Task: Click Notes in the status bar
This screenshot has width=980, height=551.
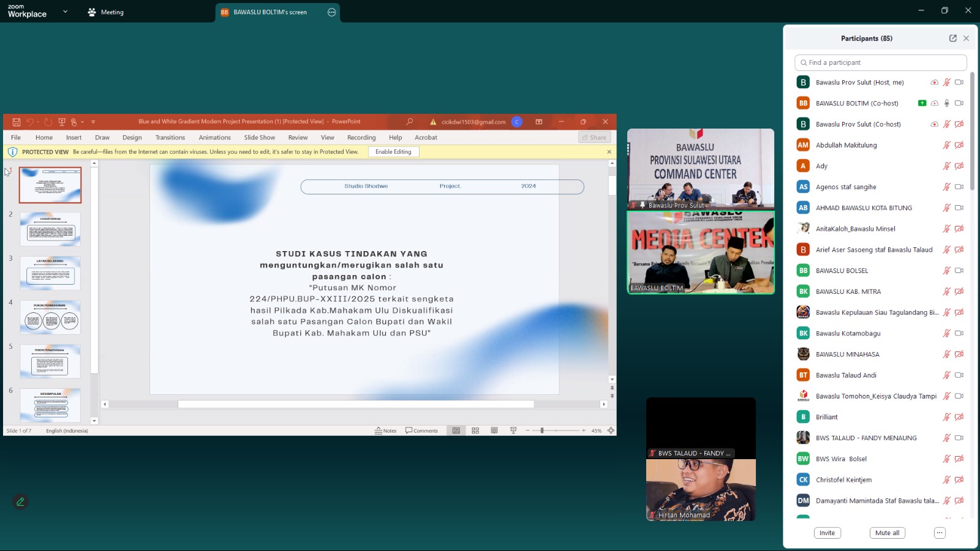Action: pyautogui.click(x=385, y=430)
